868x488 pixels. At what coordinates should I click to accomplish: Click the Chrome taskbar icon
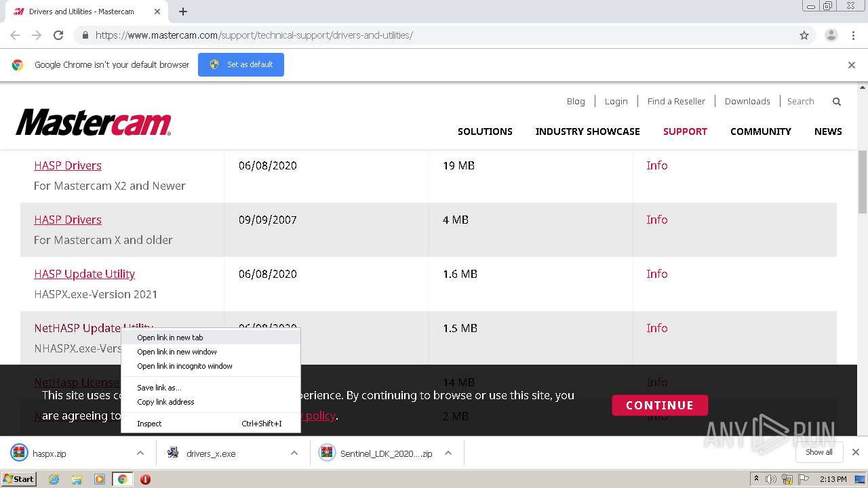(x=122, y=479)
